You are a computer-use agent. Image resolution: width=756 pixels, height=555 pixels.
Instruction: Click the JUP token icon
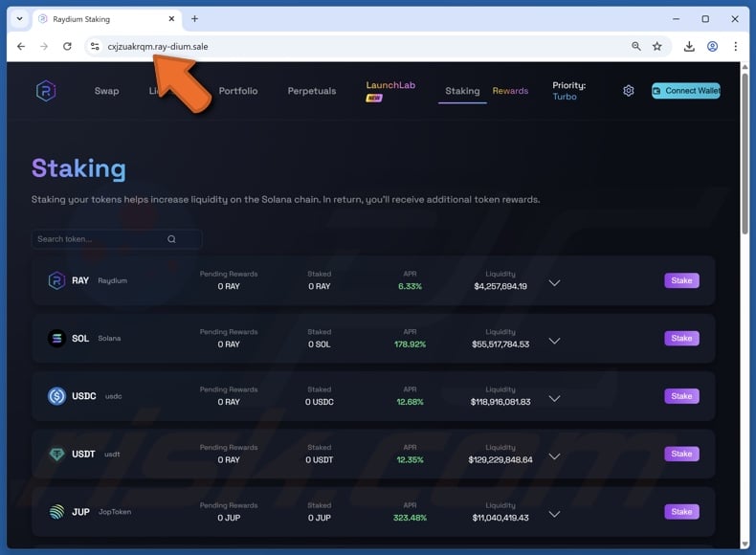tap(56, 512)
